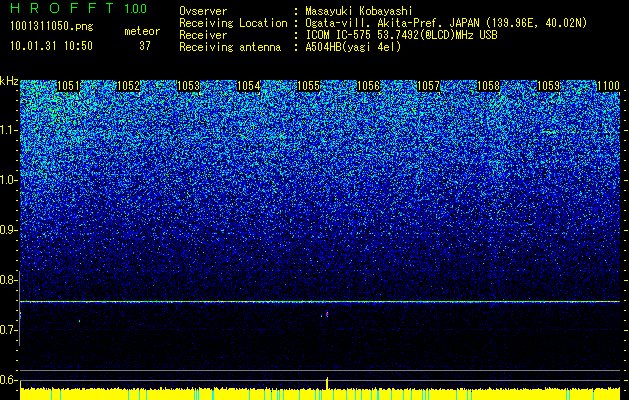The width and height of the screenshot is (629, 400).
Task: Click the 'Ovserver' field label
Action: coord(203,11)
